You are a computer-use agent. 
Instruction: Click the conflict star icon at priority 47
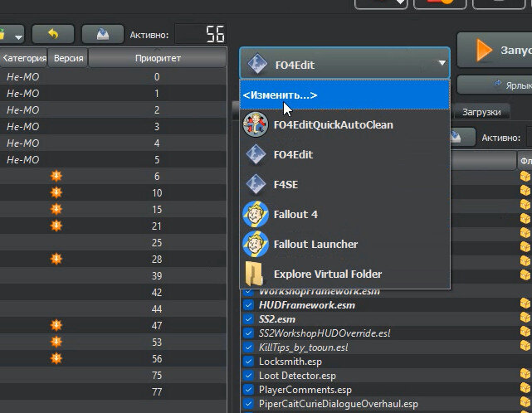tap(56, 325)
